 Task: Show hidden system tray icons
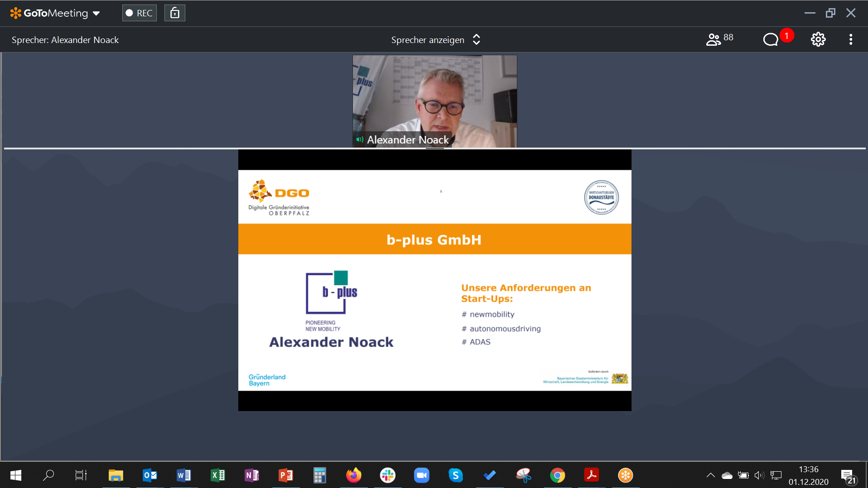point(711,475)
